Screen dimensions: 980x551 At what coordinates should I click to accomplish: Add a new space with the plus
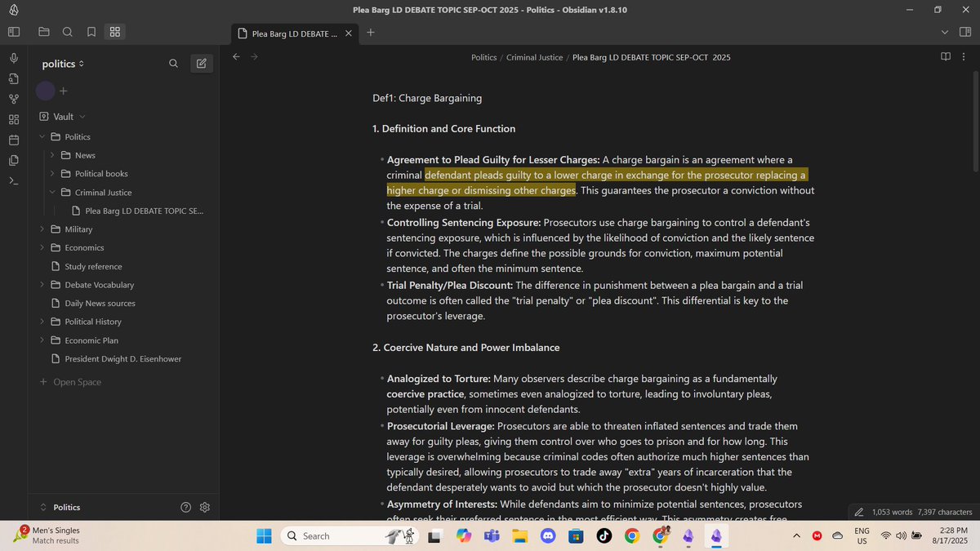(x=64, y=91)
